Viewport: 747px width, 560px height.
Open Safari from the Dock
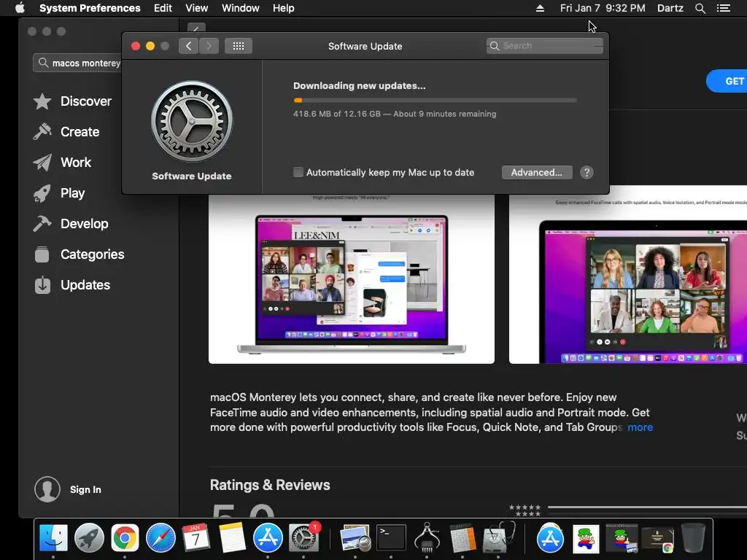pyautogui.click(x=160, y=538)
